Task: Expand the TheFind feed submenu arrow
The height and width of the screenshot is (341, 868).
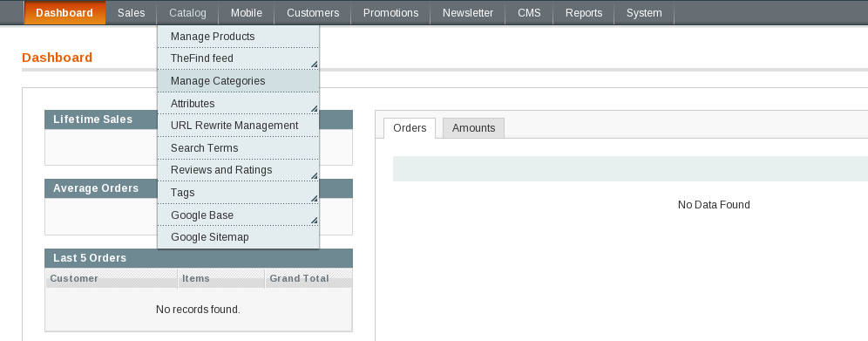Action: (x=314, y=65)
